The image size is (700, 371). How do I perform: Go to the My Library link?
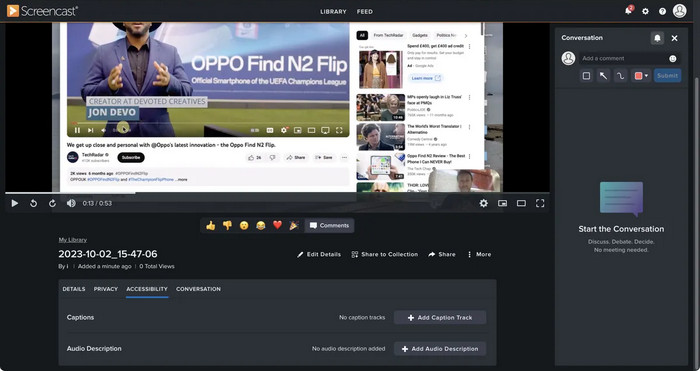[x=72, y=240]
